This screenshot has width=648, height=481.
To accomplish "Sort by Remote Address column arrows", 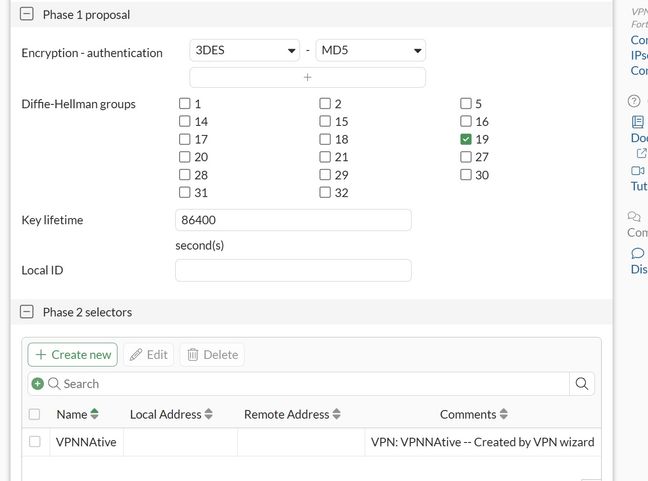I will [x=337, y=414].
